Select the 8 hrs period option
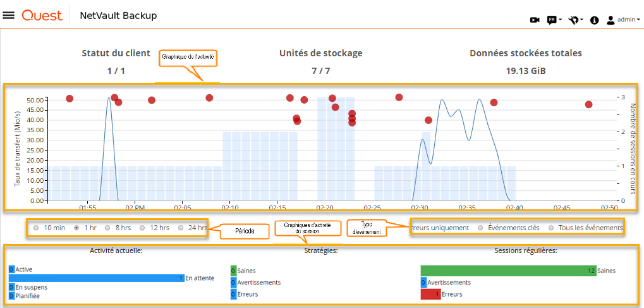The width and height of the screenshot is (644, 308). point(107,228)
